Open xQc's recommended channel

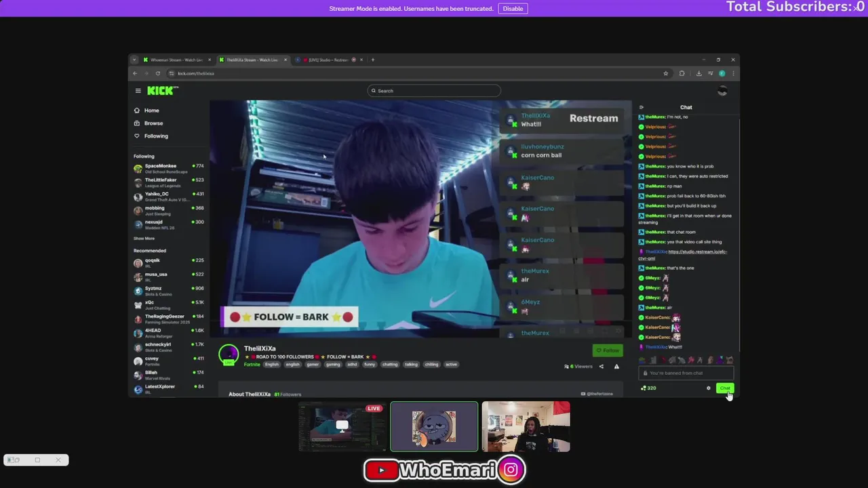click(x=168, y=304)
